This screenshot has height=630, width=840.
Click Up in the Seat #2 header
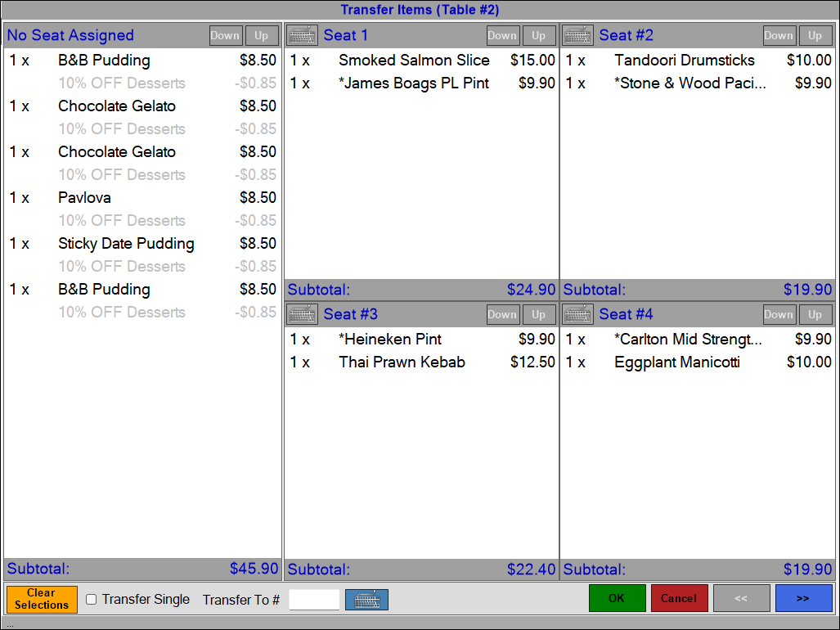pyautogui.click(x=815, y=36)
